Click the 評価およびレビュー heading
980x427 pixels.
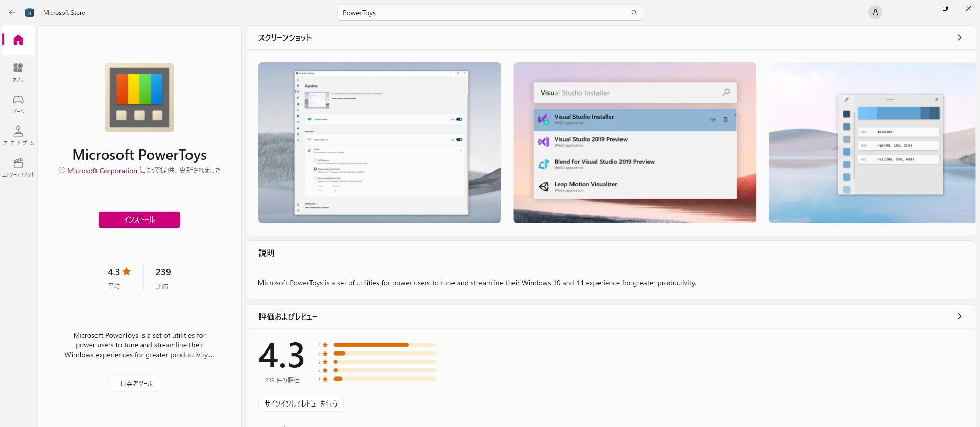pyautogui.click(x=288, y=317)
